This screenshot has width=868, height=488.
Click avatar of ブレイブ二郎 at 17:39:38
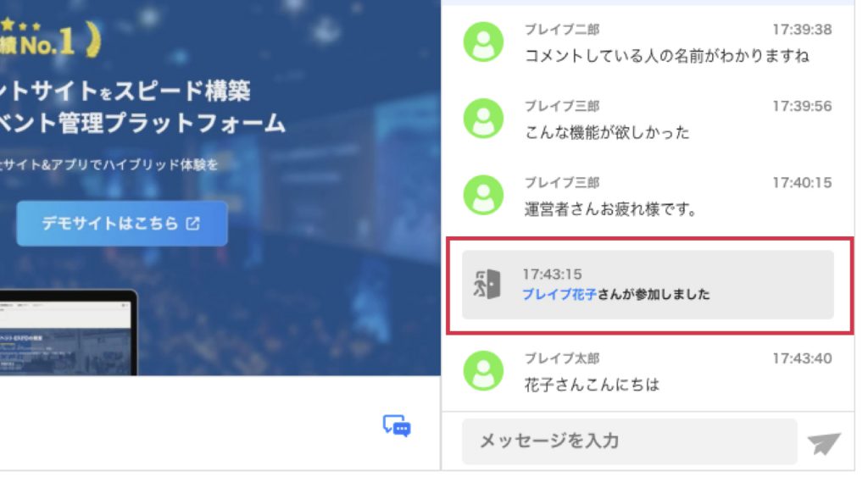coord(483,42)
